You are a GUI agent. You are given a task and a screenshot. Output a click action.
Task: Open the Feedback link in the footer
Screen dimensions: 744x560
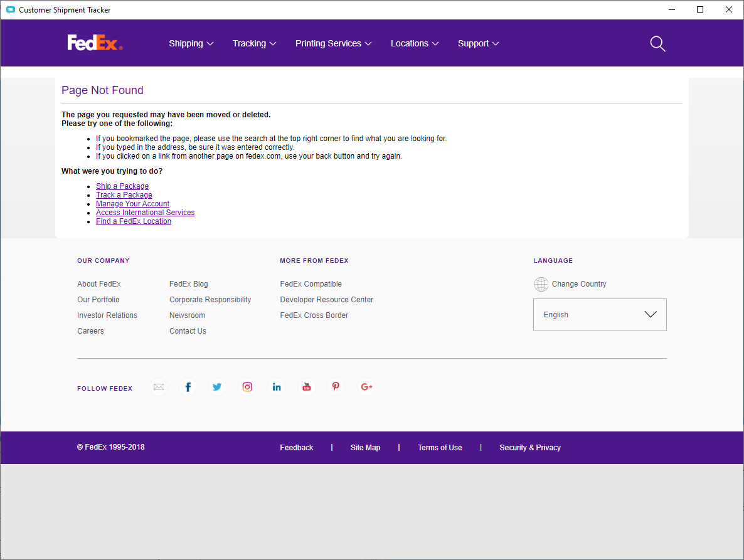(297, 448)
